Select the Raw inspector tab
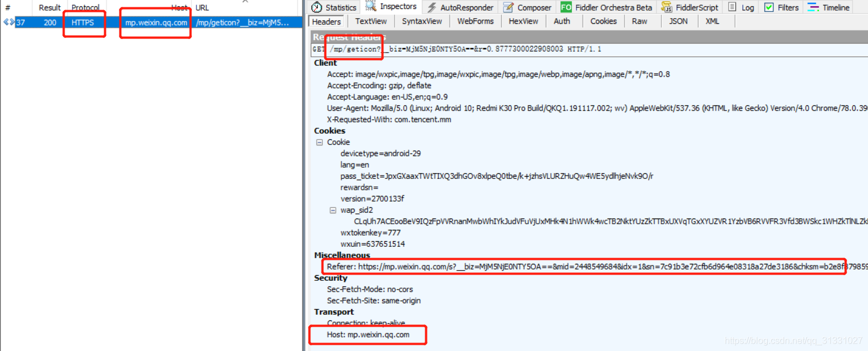 (x=639, y=21)
